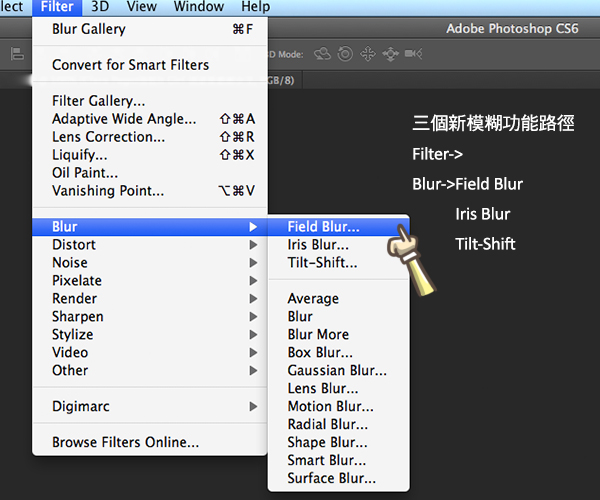
Task: Apply the plain Blur filter in submenu
Action: pos(339,317)
